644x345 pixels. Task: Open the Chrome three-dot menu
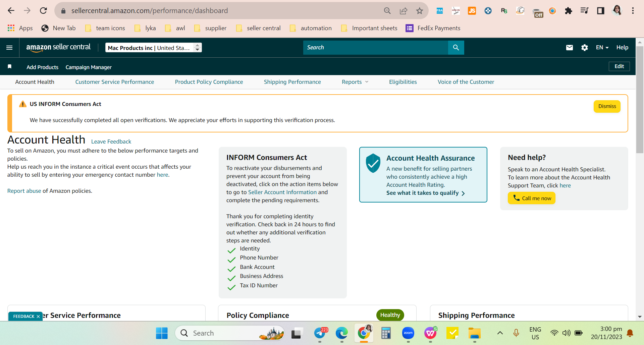633,11
